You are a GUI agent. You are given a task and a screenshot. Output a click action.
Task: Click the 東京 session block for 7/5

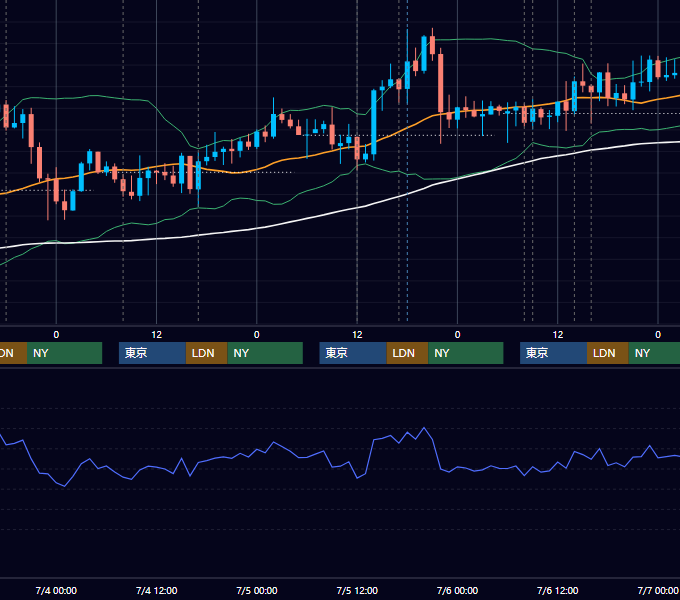click(x=353, y=353)
